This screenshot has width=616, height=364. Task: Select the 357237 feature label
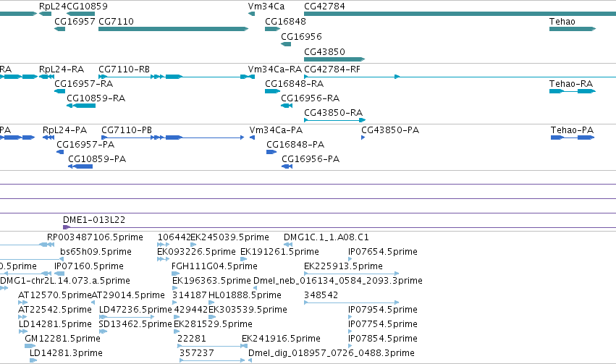(197, 353)
